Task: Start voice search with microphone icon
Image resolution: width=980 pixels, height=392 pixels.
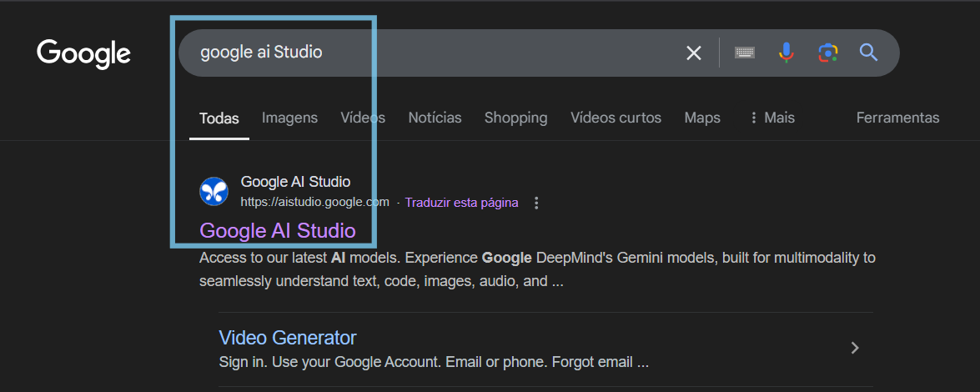Action: tap(787, 53)
